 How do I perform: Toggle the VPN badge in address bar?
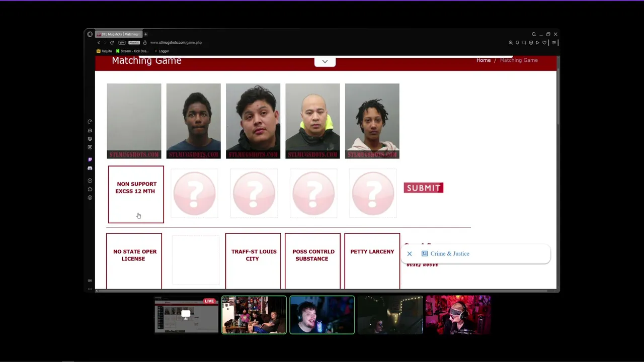tap(122, 43)
